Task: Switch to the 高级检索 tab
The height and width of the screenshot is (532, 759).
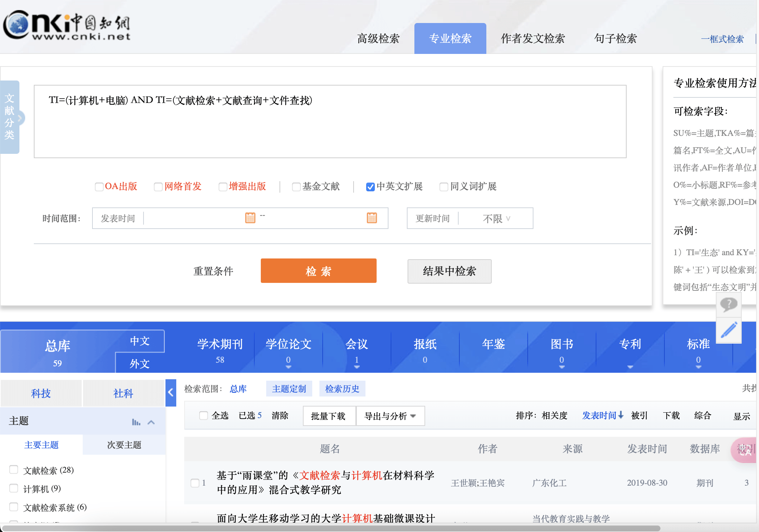Action: [x=378, y=38]
